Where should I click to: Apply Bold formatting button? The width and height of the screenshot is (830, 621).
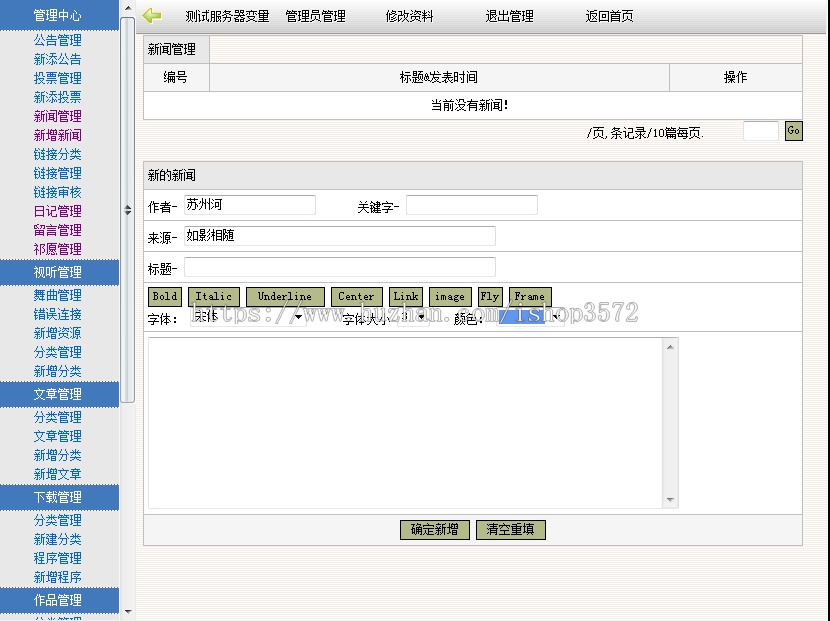click(165, 296)
